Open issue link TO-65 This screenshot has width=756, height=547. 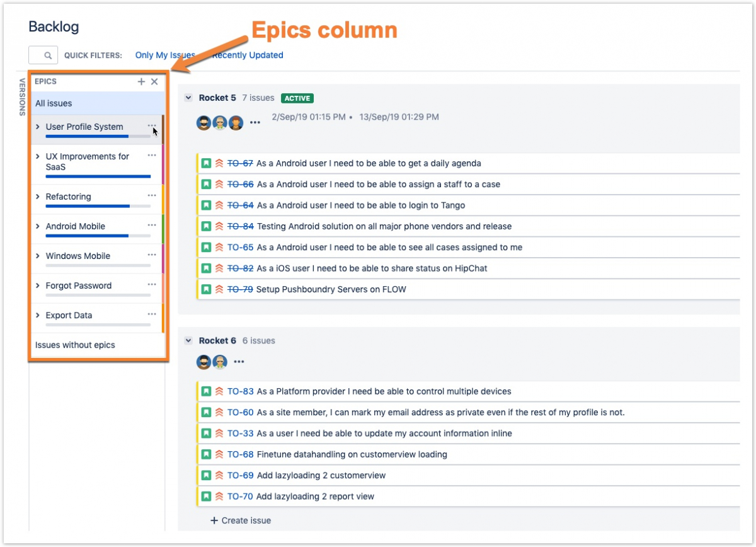(240, 248)
